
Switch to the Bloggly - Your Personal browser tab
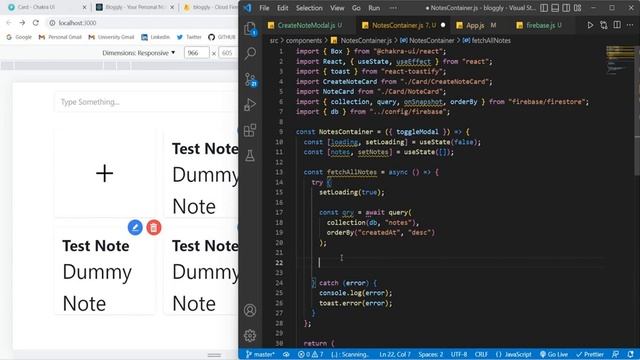tap(135, 7)
